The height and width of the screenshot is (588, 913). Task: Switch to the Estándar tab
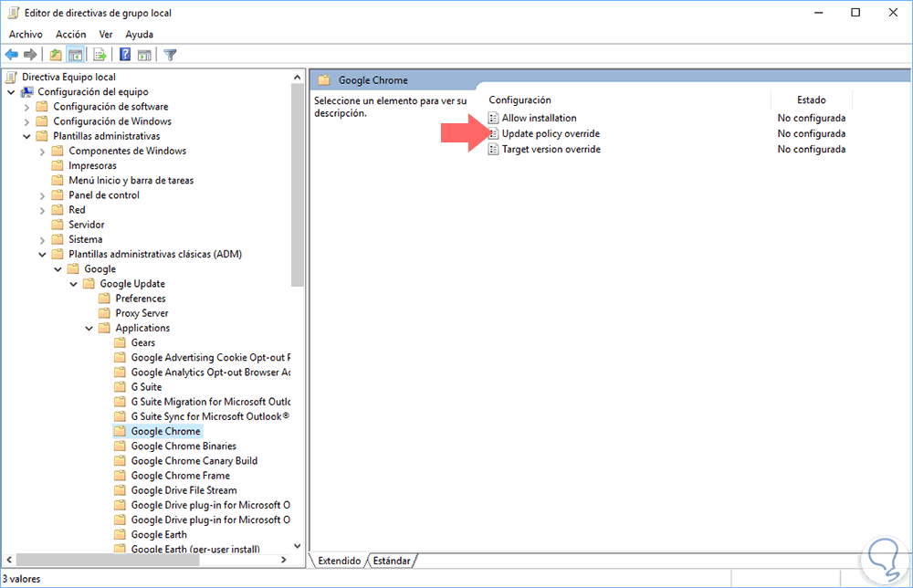click(x=392, y=561)
